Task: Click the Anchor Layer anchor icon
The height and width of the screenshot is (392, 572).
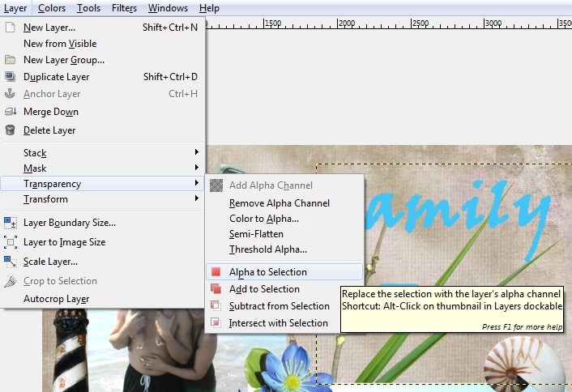Action: tap(11, 94)
